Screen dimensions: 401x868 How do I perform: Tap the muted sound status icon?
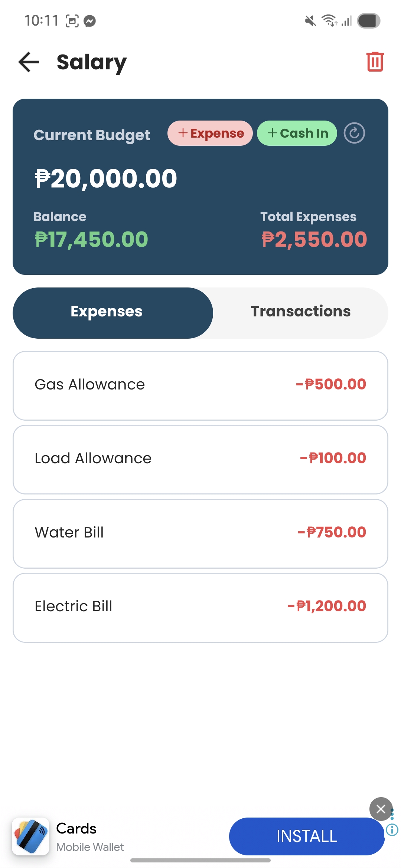point(310,21)
